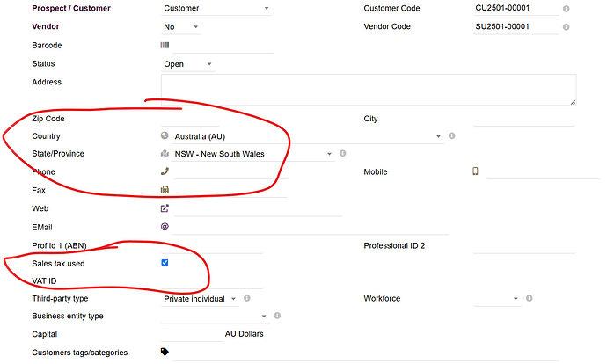Open the Vendor Yes/No dropdown
607x364 pixels.
(x=181, y=27)
